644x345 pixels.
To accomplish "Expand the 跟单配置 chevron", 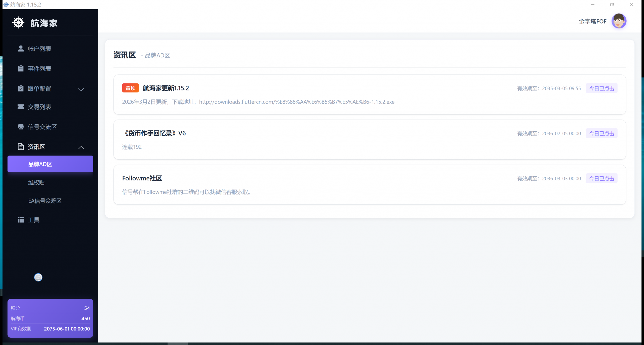I will click(81, 89).
